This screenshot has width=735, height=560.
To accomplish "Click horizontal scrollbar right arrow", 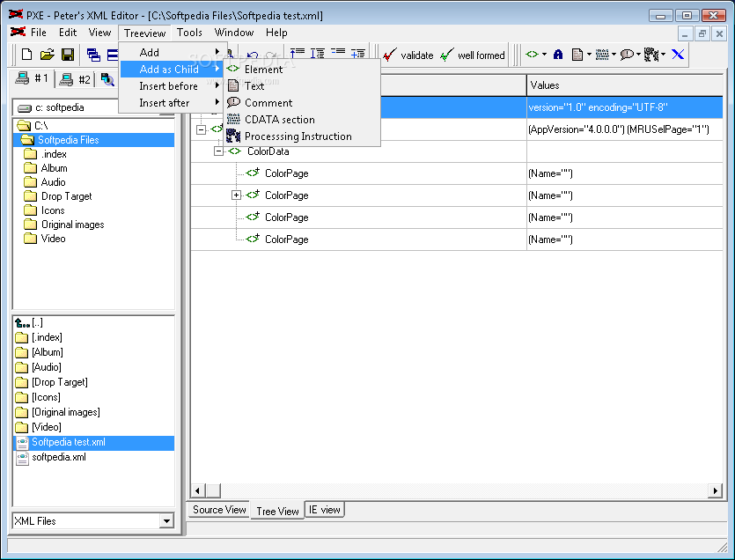I will [x=715, y=490].
